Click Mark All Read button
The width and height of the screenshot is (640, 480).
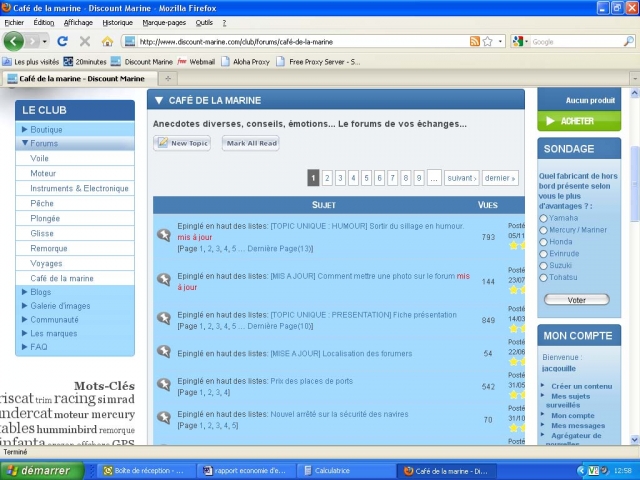tap(251, 143)
